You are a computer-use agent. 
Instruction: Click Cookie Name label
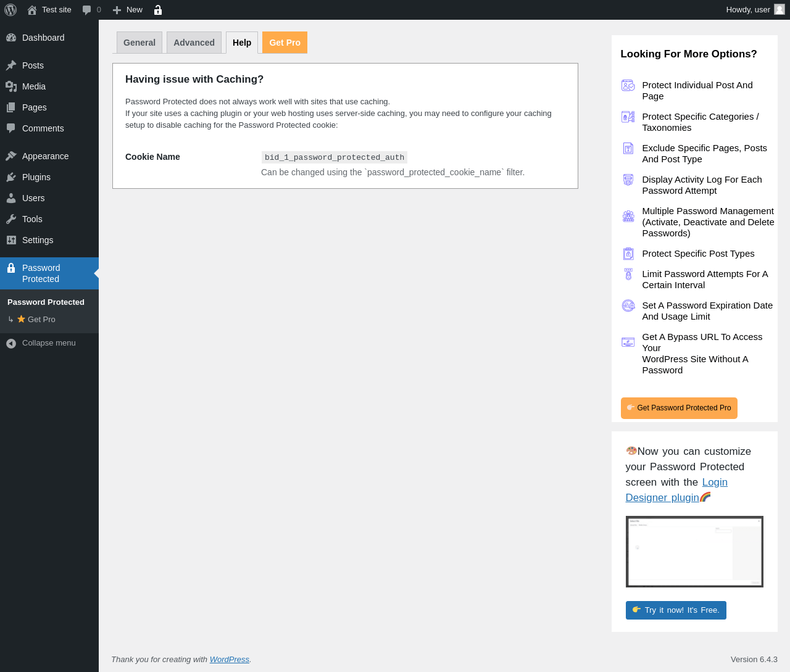152,157
